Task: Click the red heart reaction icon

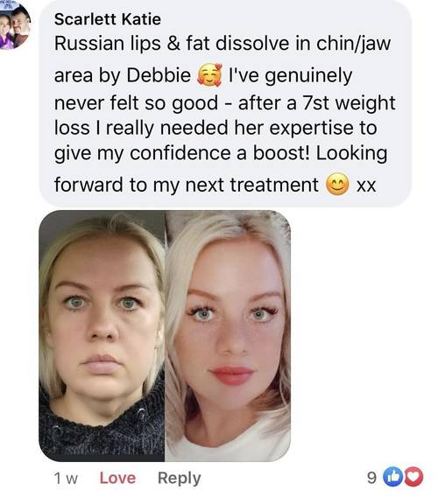Action: point(413,477)
